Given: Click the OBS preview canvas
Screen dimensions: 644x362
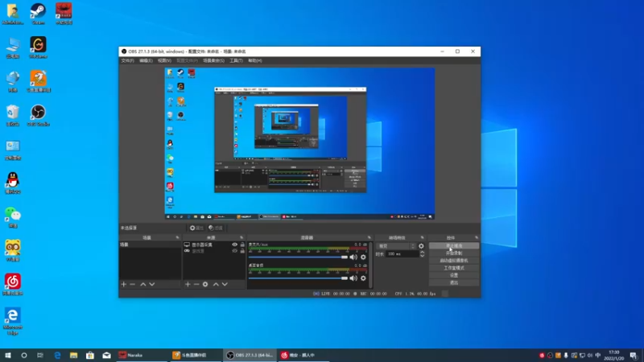Looking at the screenshot, I should (x=299, y=144).
